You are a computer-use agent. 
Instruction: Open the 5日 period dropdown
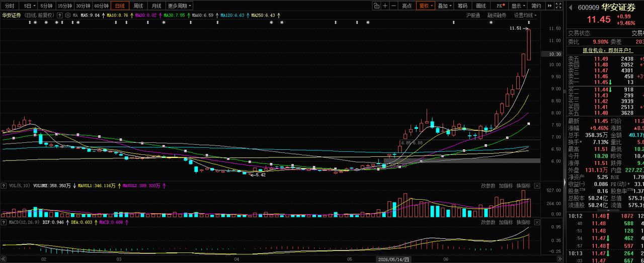(29, 6)
